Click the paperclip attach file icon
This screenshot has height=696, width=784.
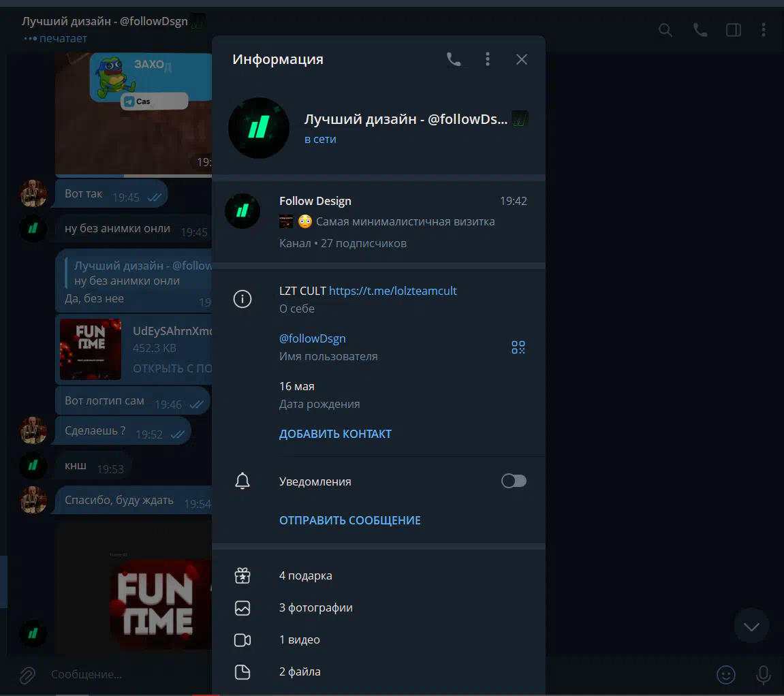coord(27,675)
